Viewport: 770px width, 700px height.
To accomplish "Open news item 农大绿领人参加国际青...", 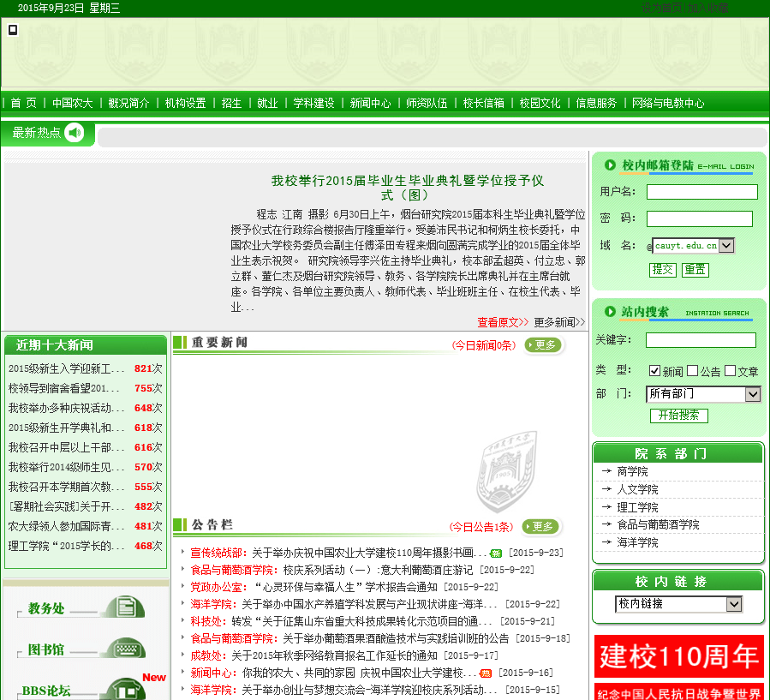I will (66, 526).
